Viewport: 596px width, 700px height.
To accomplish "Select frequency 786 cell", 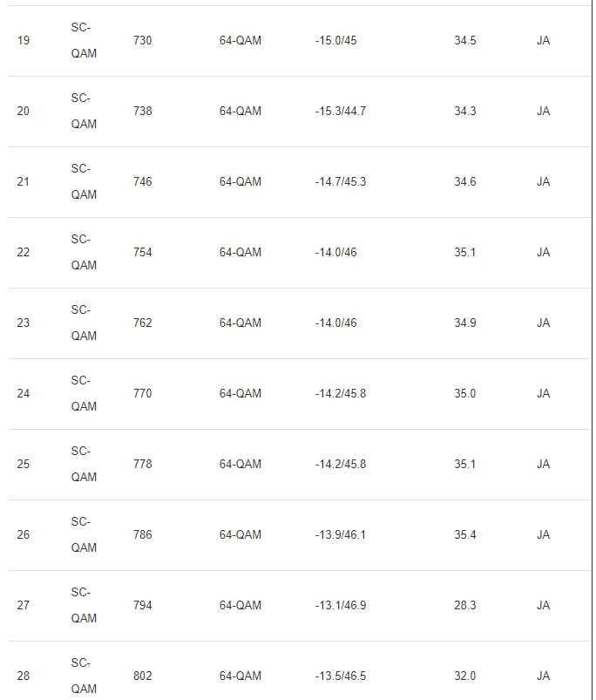I will (142, 535).
